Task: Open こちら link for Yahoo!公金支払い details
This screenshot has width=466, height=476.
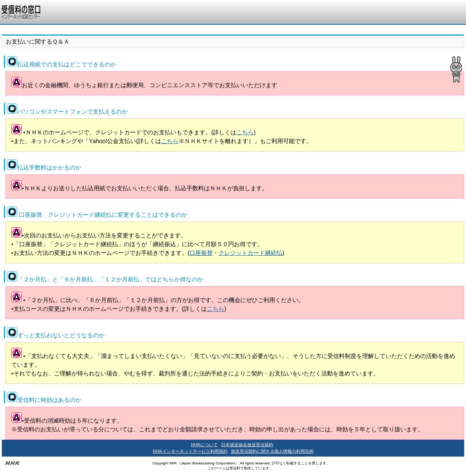Action: 169,141
